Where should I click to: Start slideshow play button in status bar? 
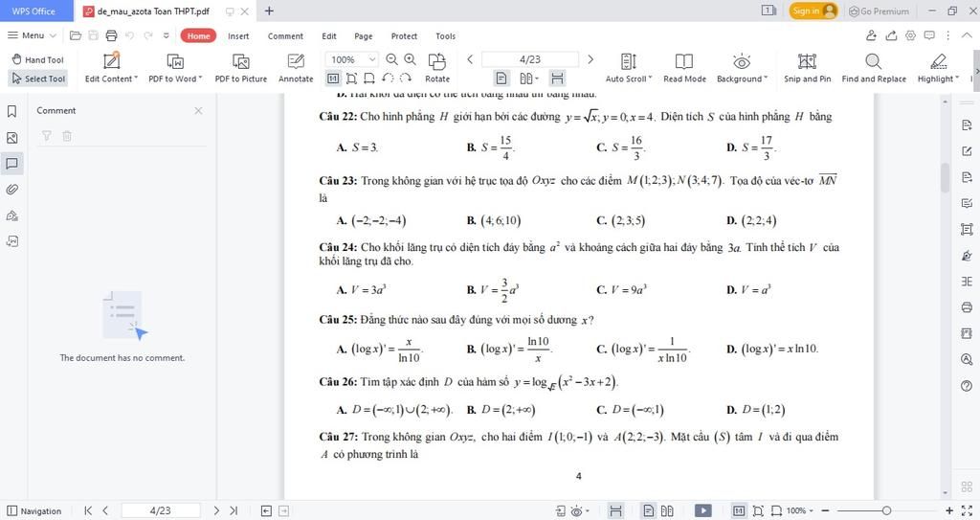tap(703, 510)
